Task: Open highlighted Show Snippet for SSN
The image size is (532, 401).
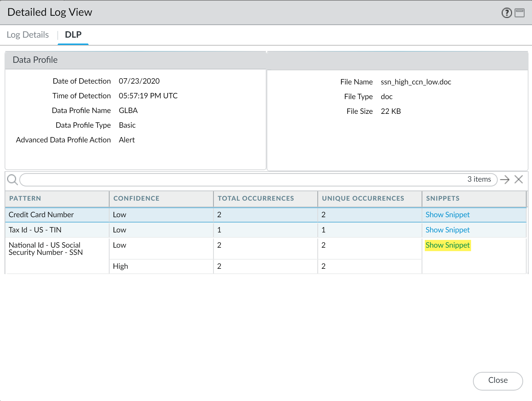Action: (x=447, y=245)
